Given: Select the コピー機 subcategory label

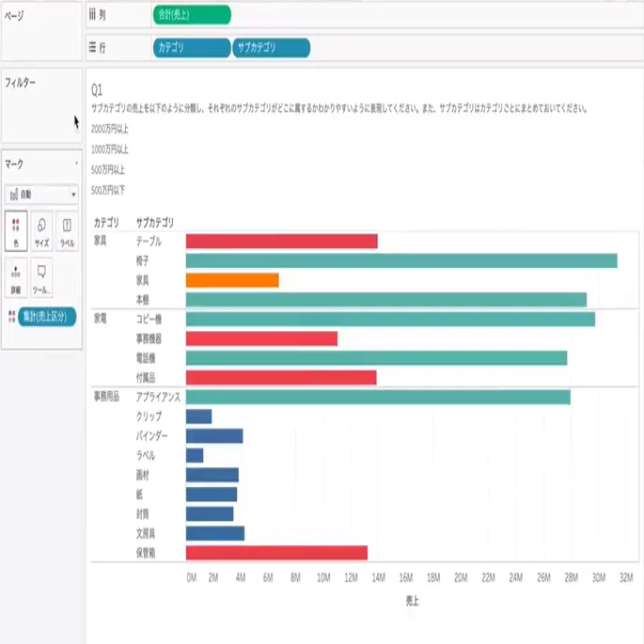Looking at the screenshot, I should click(x=149, y=319).
